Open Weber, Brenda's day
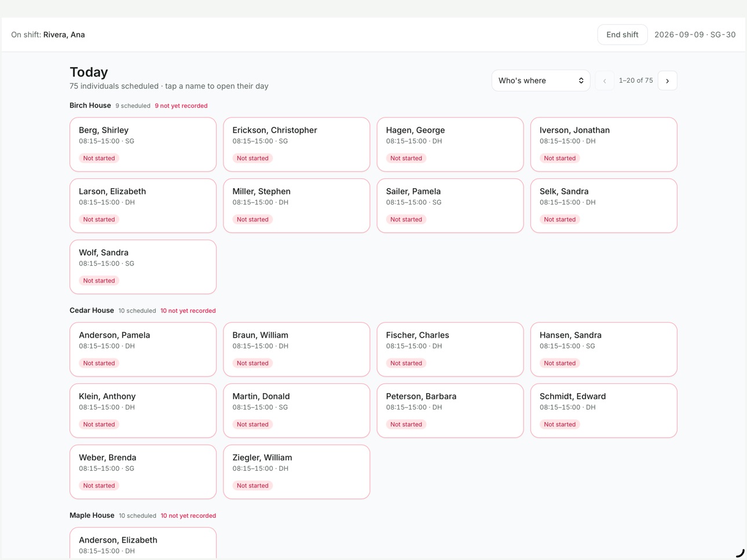Image resolution: width=747 pixels, height=560 pixels. 143,472
